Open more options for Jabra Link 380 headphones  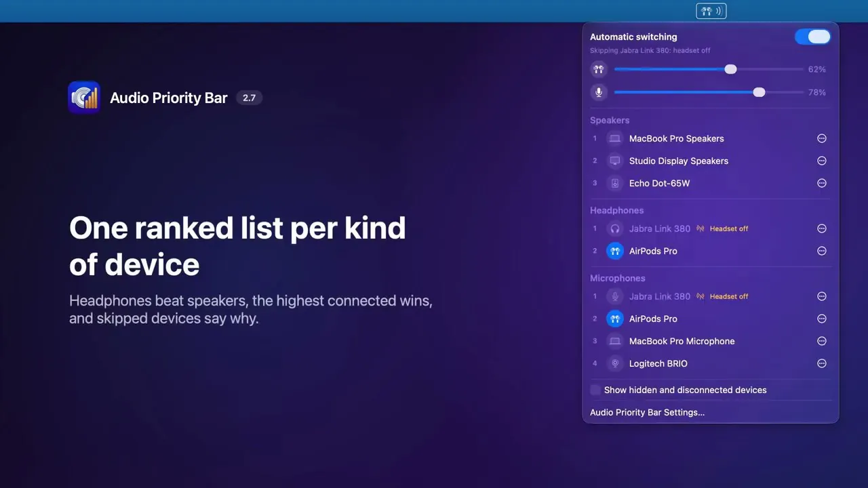tap(822, 228)
